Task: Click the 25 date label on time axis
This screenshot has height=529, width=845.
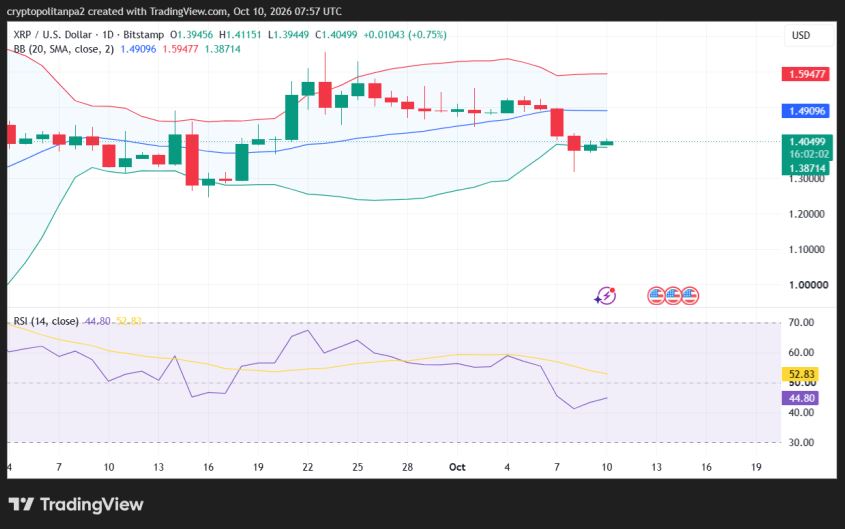Action: 358,467
